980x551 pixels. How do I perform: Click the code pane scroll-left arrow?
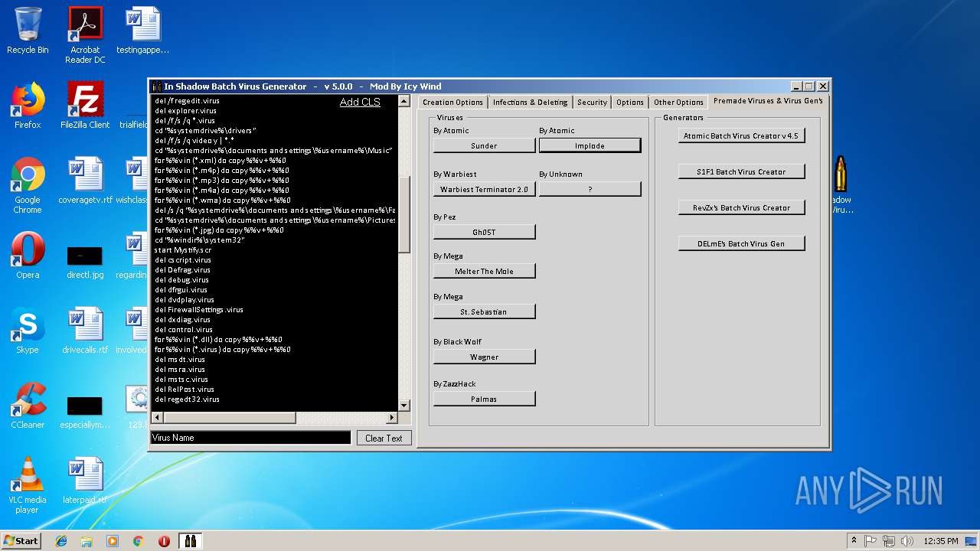tap(157, 418)
